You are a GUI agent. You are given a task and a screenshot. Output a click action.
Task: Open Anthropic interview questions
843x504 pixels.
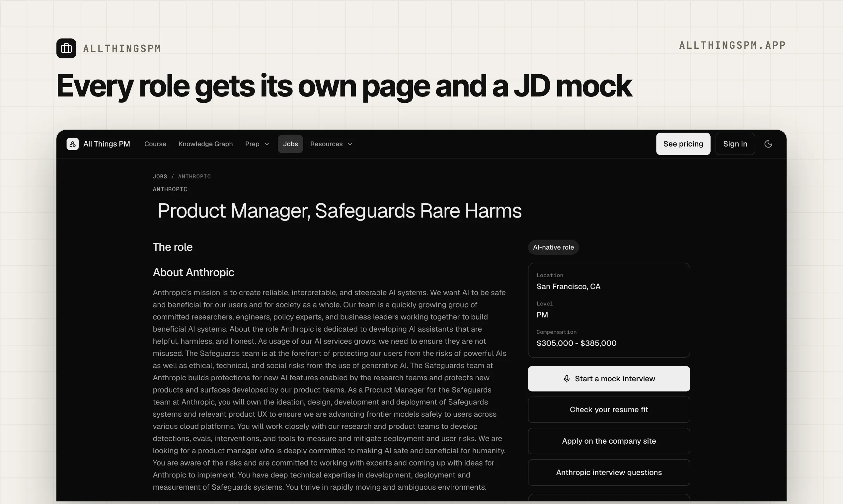[609, 472]
